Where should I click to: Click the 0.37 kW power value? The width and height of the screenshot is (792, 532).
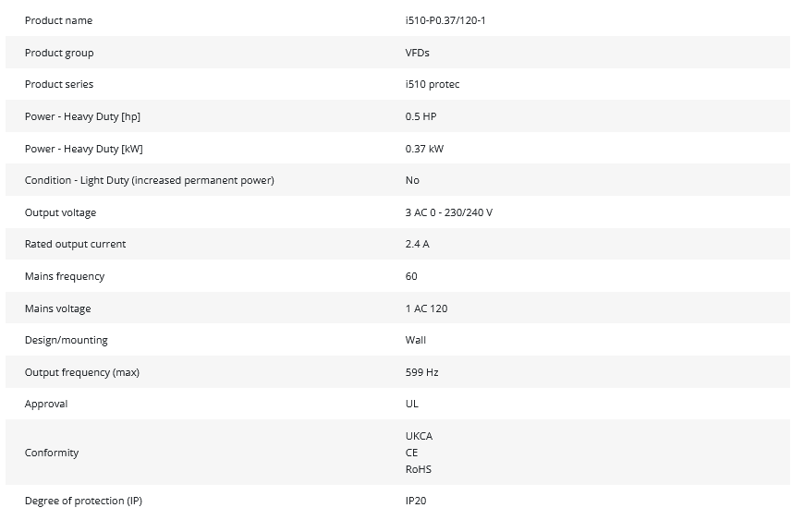click(x=425, y=149)
